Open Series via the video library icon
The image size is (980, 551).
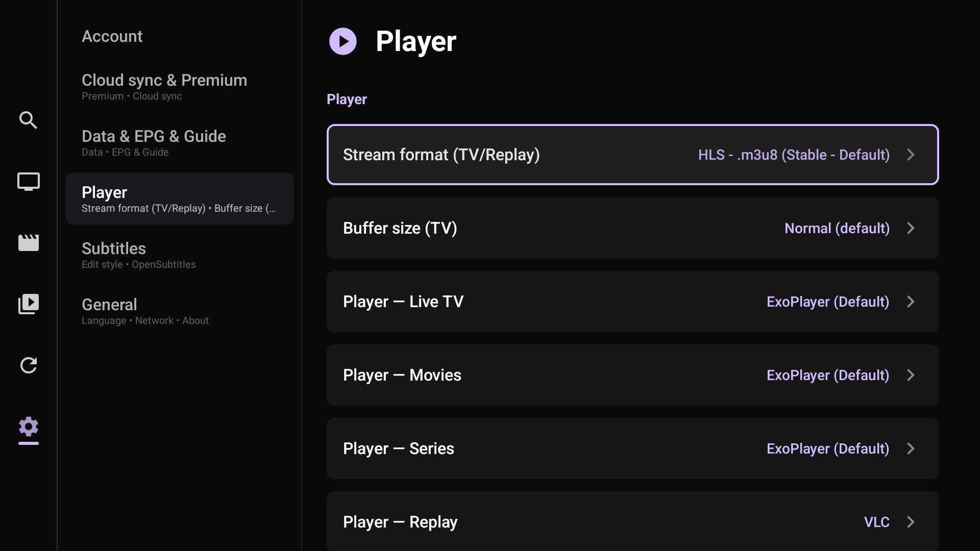(29, 304)
